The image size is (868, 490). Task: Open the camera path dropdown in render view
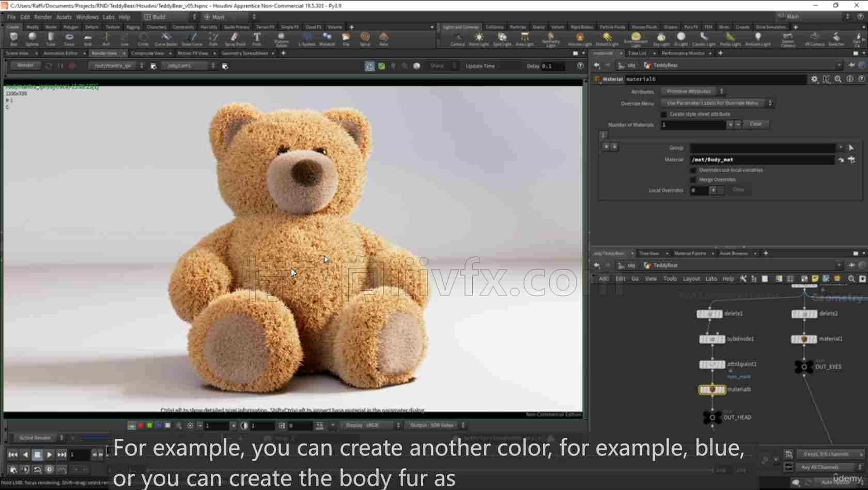[x=189, y=66]
